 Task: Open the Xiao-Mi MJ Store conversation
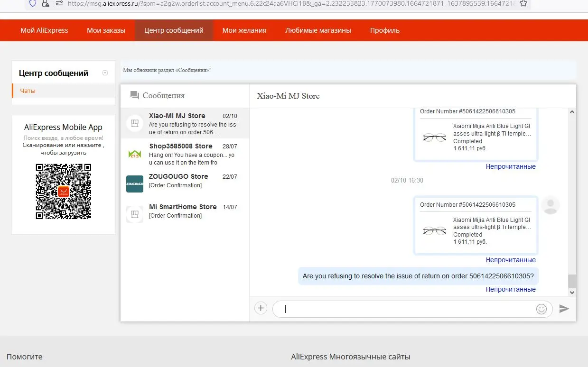pyautogui.click(x=185, y=123)
